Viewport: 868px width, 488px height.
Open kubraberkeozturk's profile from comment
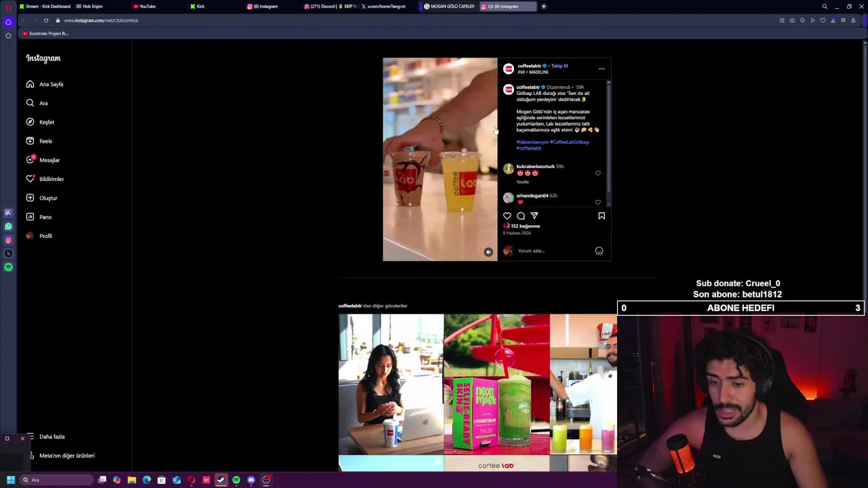click(x=536, y=166)
